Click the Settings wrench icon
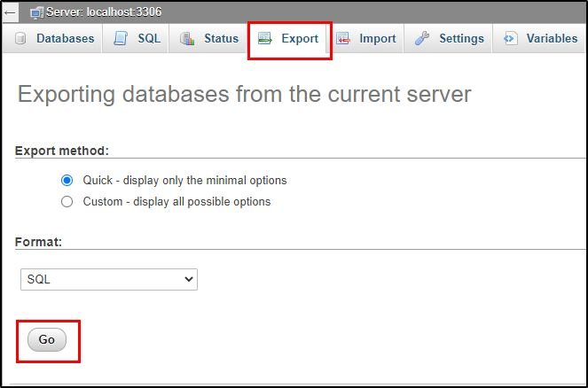This screenshot has height=388, width=588. coord(422,39)
